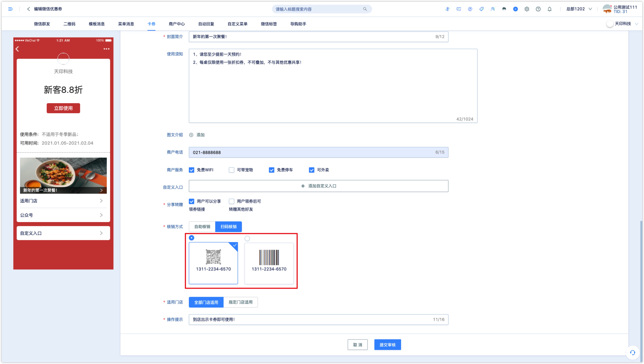
Task: Select 扫码核销 verification mode
Action: pyautogui.click(x=229, y=227)
